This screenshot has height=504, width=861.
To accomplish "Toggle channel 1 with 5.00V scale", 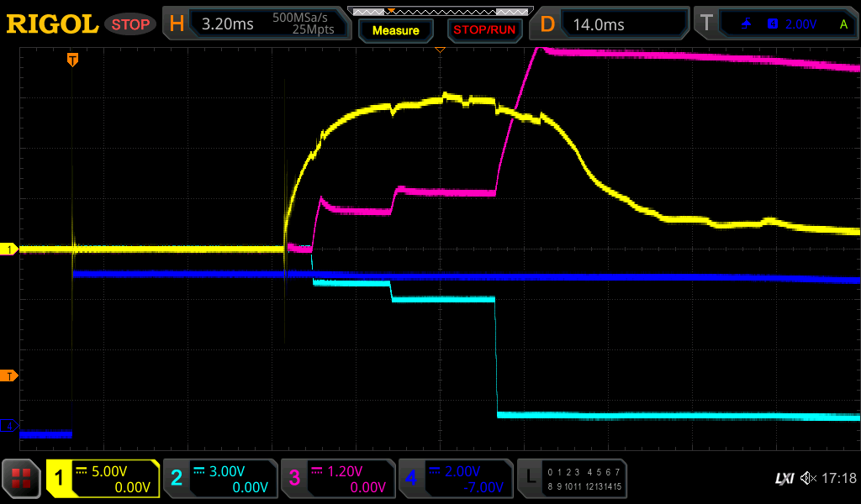I will click(103, 479).
